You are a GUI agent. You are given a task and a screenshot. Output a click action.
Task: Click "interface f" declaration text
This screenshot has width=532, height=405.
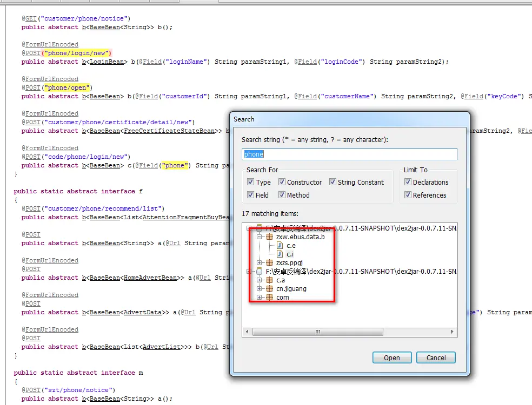(x=122, y=191)
